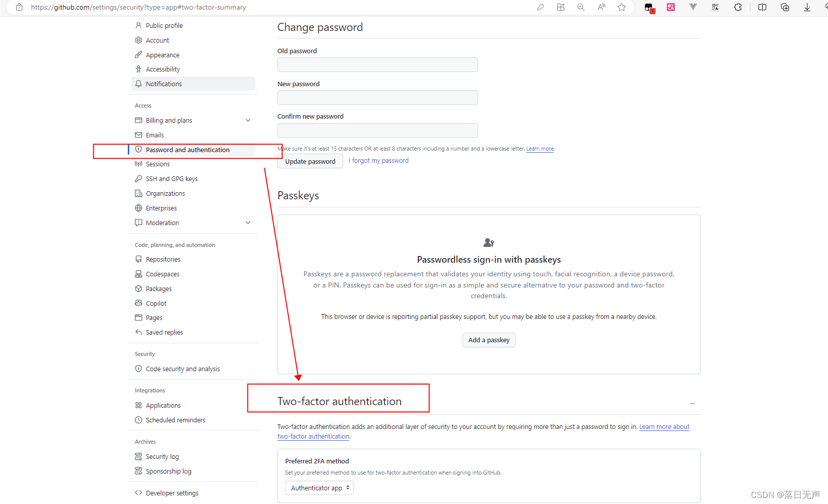
Task: Click the Scheduled reminders clock icon
Action: click(138, 420)
